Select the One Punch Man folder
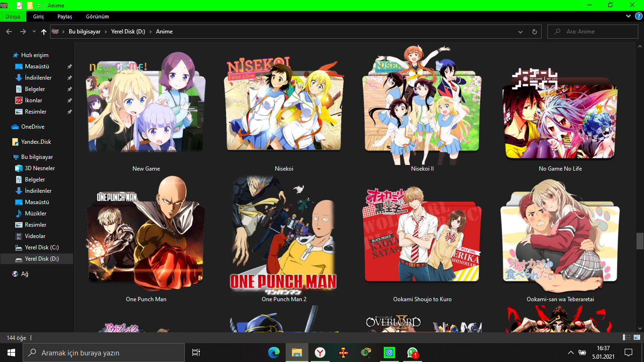The height and width of the screenshot is (362, 644). (146, 240)
